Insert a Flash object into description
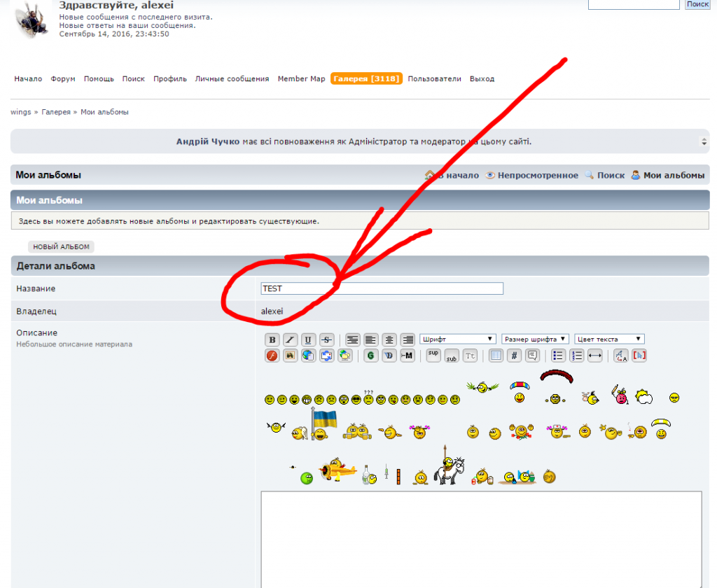The image size is (717, 588). point(272,356)
